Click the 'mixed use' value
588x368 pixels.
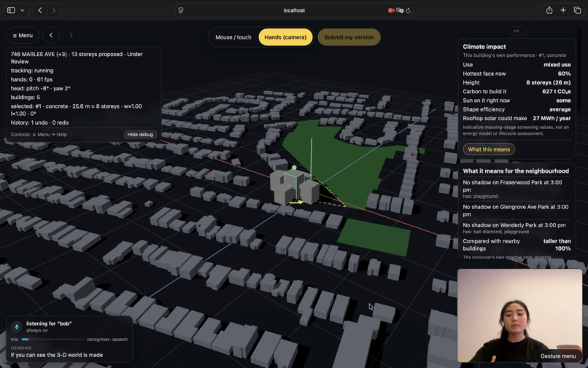(x=557, y=64)
